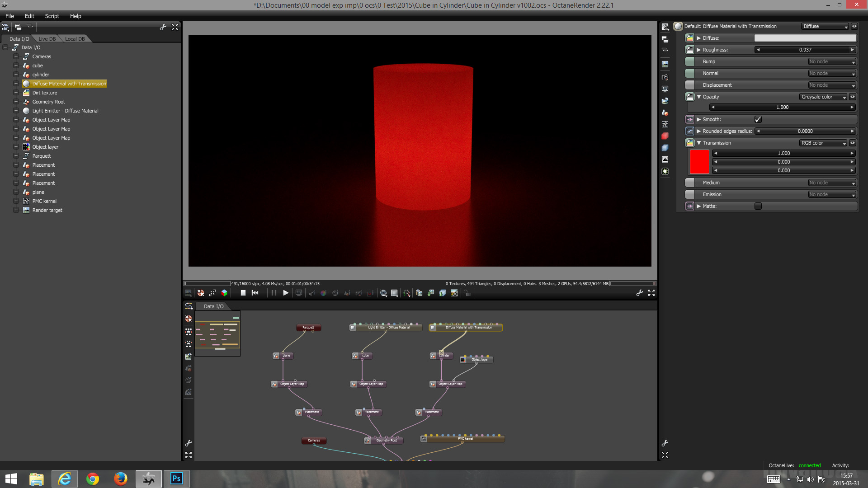Select Dirt texture in the outliner
This screenshot has height=488, width=868.
tap(45, 93)
